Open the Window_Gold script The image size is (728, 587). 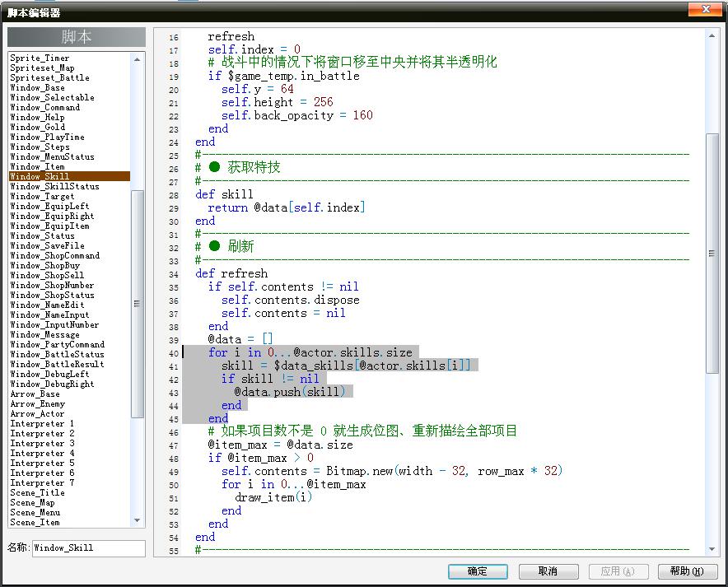[x=37, y=127]
